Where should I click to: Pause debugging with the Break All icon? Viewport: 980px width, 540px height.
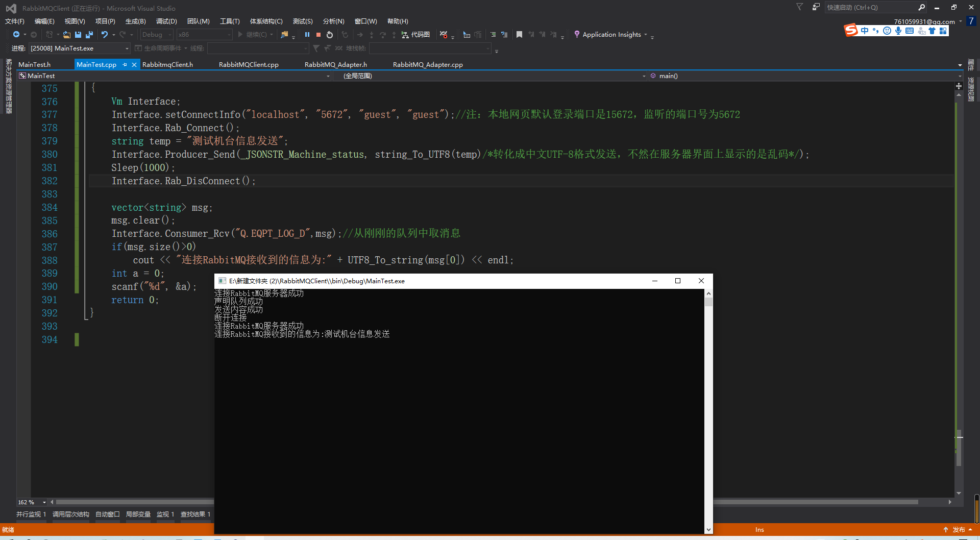307,35
